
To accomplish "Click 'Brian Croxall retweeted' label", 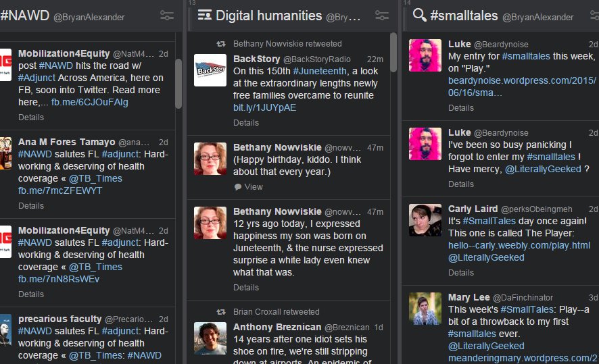I will 277,312.
